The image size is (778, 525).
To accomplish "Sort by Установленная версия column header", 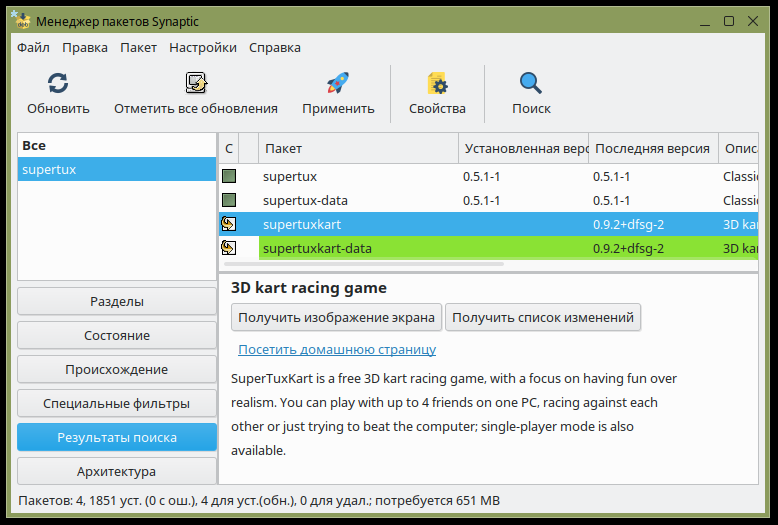I will pyautogui.click(x=523, y=148).
